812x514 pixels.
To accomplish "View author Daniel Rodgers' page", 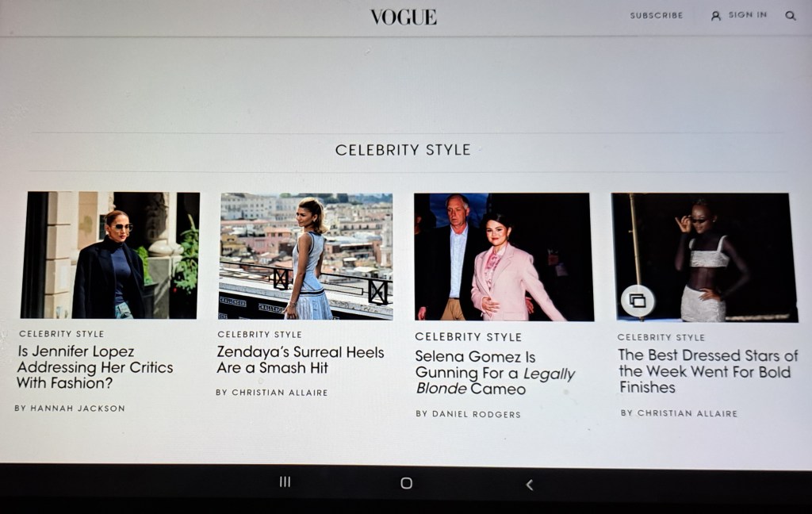I will pyautogui.click(x=468, y=414).
